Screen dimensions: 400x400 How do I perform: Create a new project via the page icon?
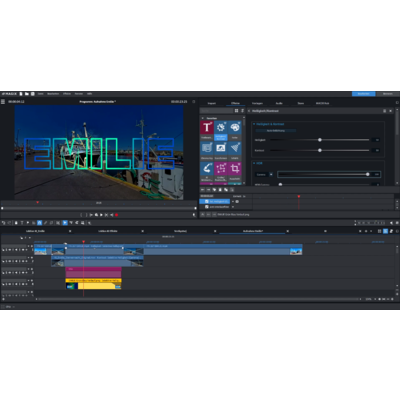coord(21,94)
